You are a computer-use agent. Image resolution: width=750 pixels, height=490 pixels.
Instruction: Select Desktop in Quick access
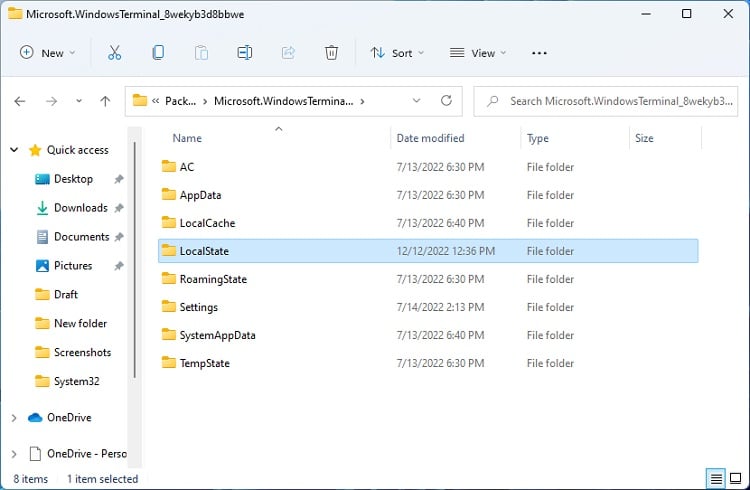coord(73,179)
